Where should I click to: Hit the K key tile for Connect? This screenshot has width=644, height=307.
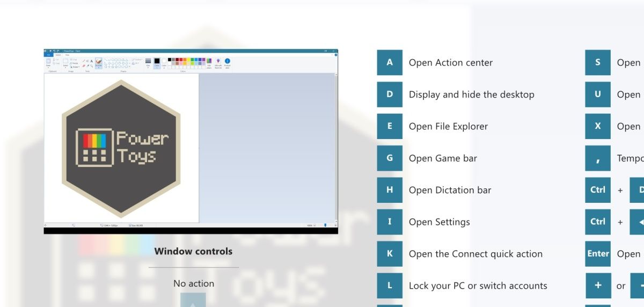coord(389,254)
